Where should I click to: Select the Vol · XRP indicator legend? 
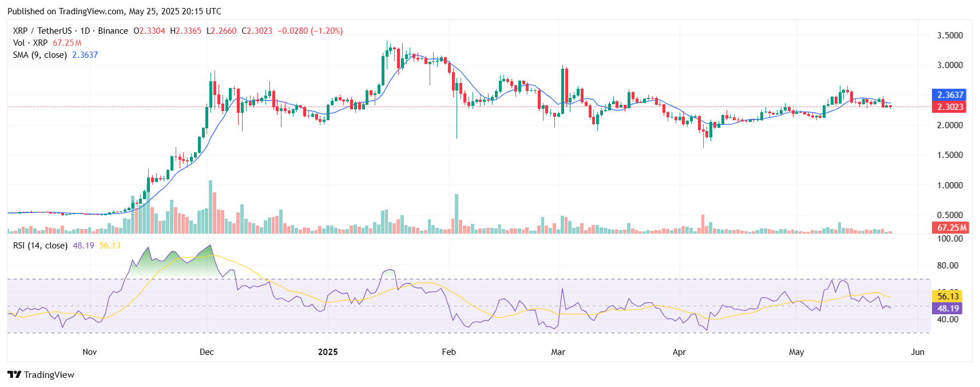click(x=30, y=43)
